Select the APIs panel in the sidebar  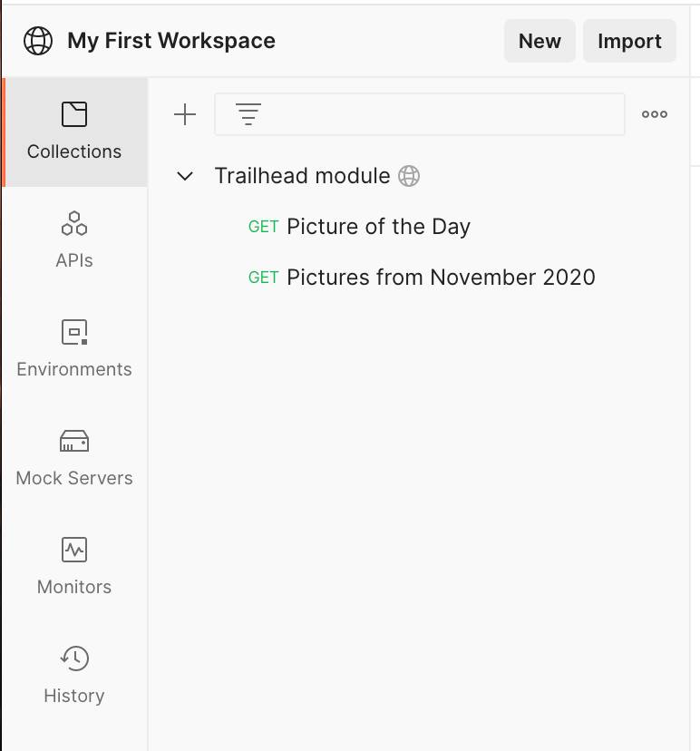pos(73,240)
